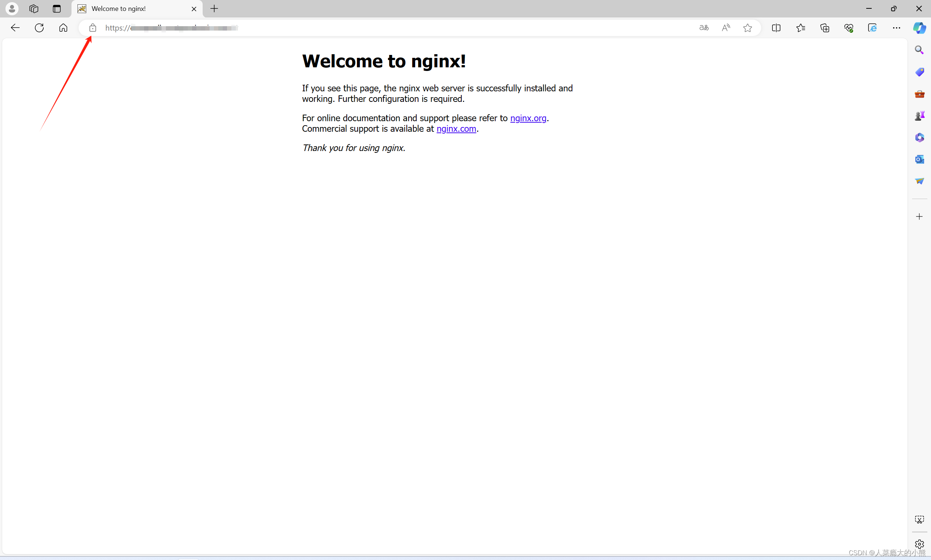This screenshot has height=560, width=931.
Task: Add a sidebar app with plus
Action: pyautogui.click(x=919, y=217)
